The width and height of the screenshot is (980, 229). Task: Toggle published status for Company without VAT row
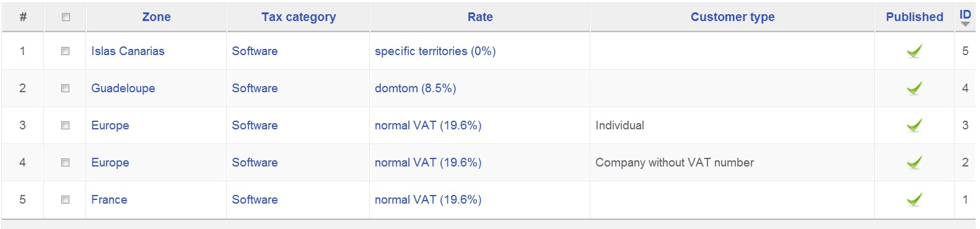(x=914, y=163)
